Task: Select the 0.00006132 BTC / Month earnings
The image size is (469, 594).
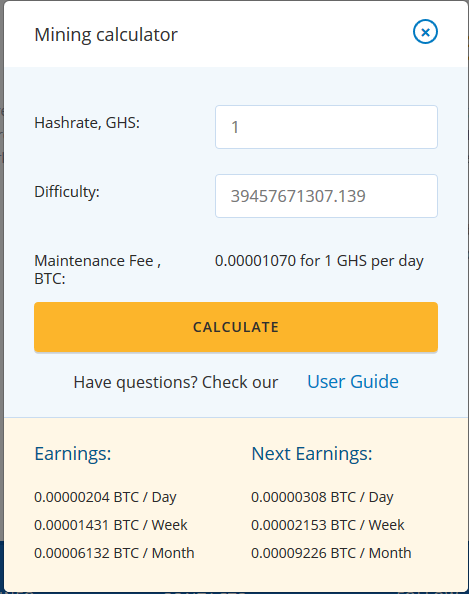Action: coord(114,553)
